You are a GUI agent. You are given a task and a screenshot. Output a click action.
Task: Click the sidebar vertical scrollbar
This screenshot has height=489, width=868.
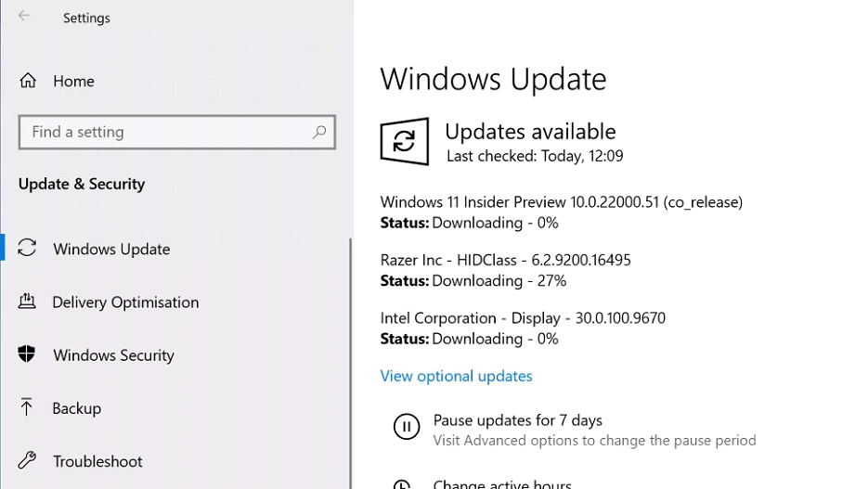coord(350,364)
